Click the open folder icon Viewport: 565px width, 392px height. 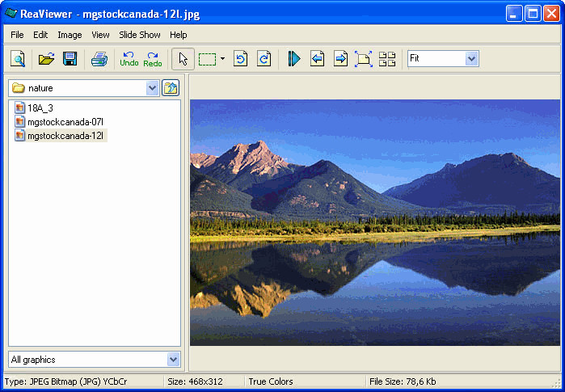coord(47,59)
